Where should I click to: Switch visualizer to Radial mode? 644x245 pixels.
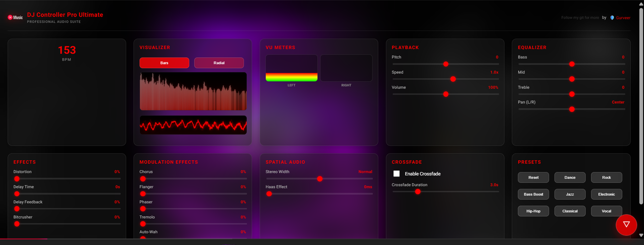pos(219,63)
